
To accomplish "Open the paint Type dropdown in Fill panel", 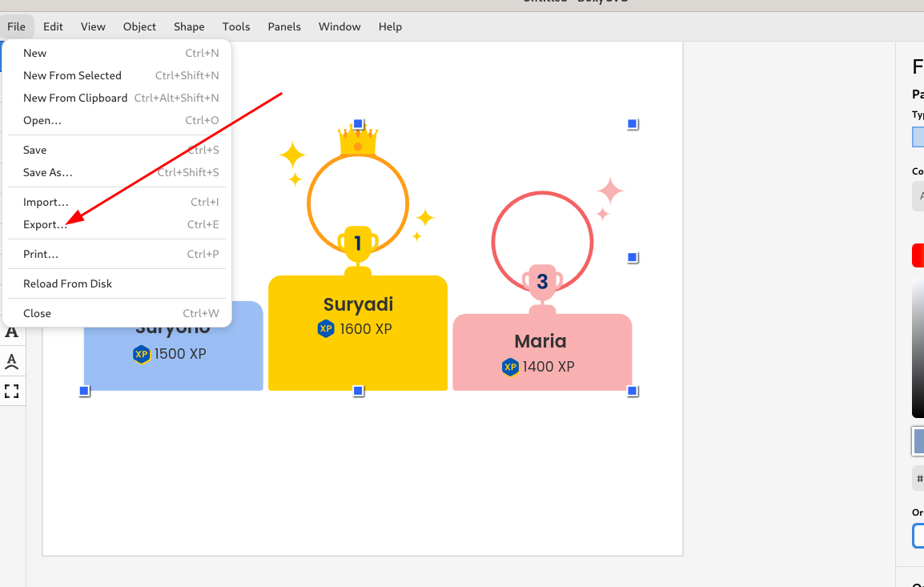I will [919, 137].
